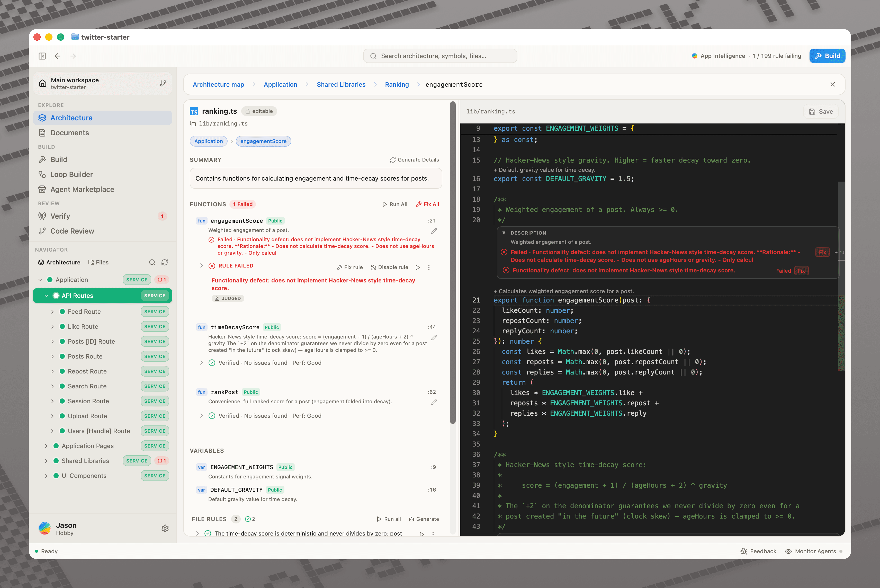Click Generate Details for summary
The width and height of the screenshot is (880, 588).
(x=414, y=160)
